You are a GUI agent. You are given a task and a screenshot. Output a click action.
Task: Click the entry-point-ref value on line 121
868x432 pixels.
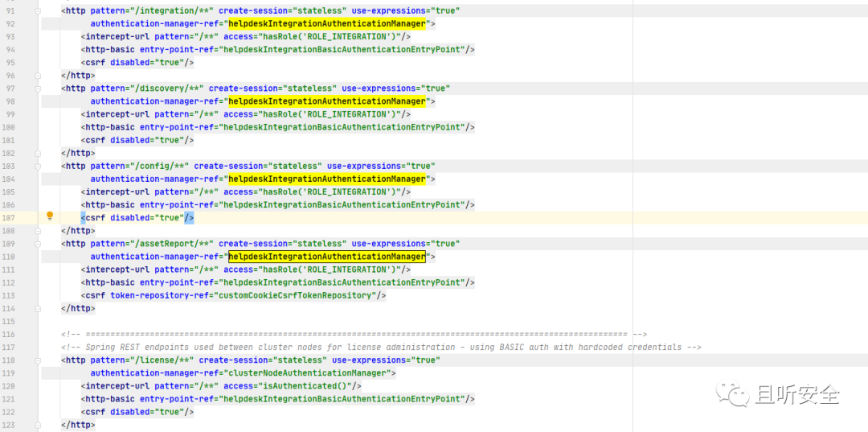342,399
